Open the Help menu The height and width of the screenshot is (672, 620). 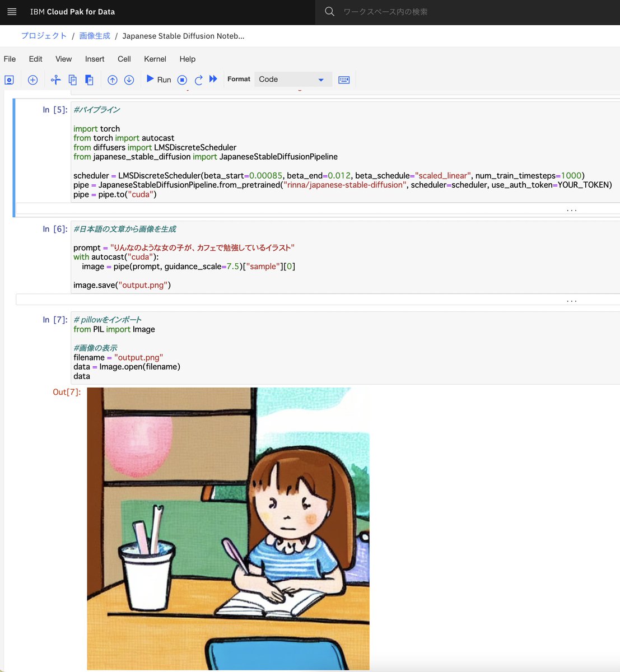coord(188,59)
